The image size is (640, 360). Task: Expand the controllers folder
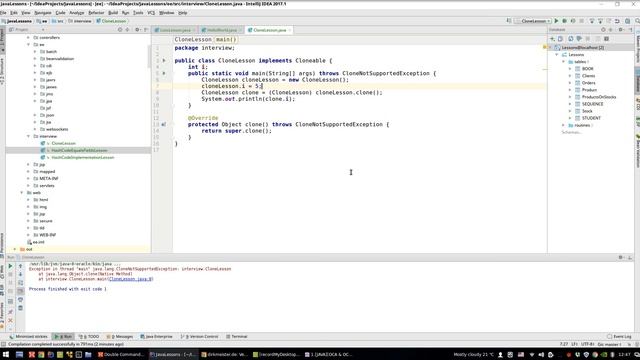pyautogui.click(x=29, y=38)
